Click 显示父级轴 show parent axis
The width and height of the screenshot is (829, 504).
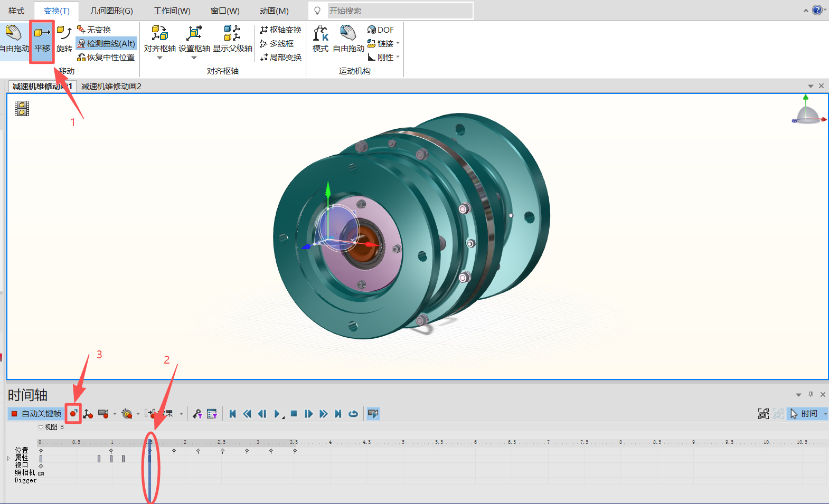[232, 39]
